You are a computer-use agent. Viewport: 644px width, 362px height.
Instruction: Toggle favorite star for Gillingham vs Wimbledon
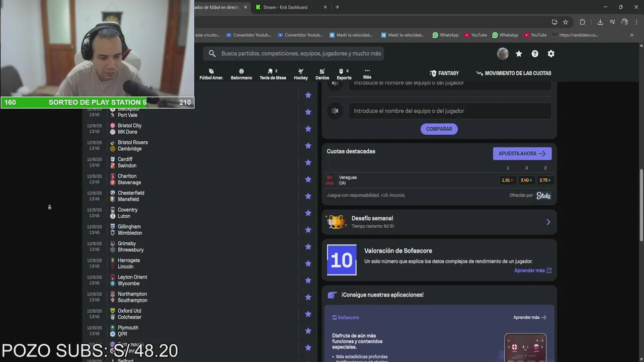(308, 230)
